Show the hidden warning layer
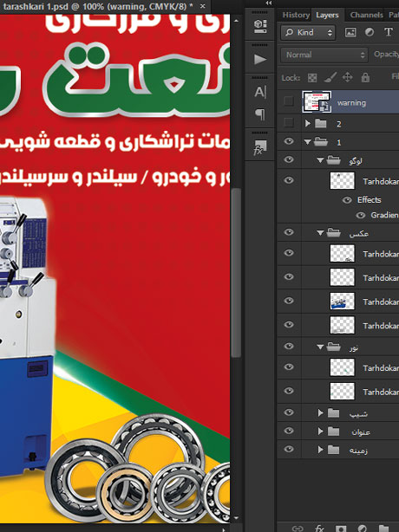Screen dimensions: 399x532 (289, 101)
